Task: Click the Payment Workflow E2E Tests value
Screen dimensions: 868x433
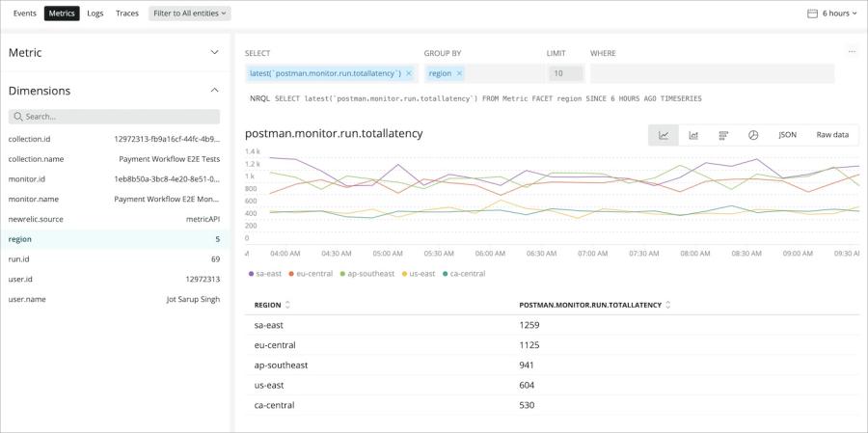Action: 170,159
